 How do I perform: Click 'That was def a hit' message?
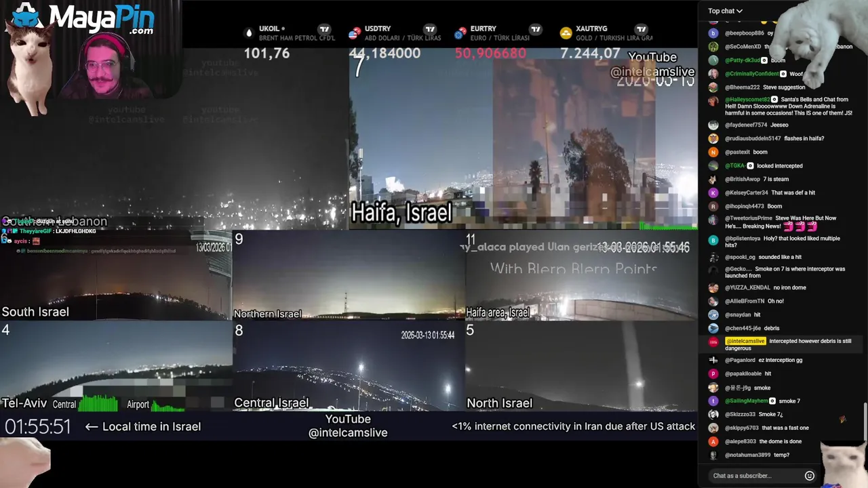pos(793,192)
